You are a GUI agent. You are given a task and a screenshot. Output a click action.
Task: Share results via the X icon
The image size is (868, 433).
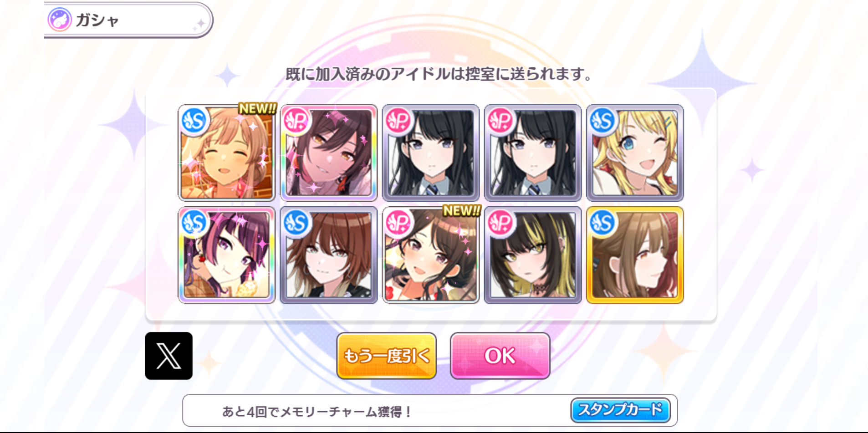168,356
